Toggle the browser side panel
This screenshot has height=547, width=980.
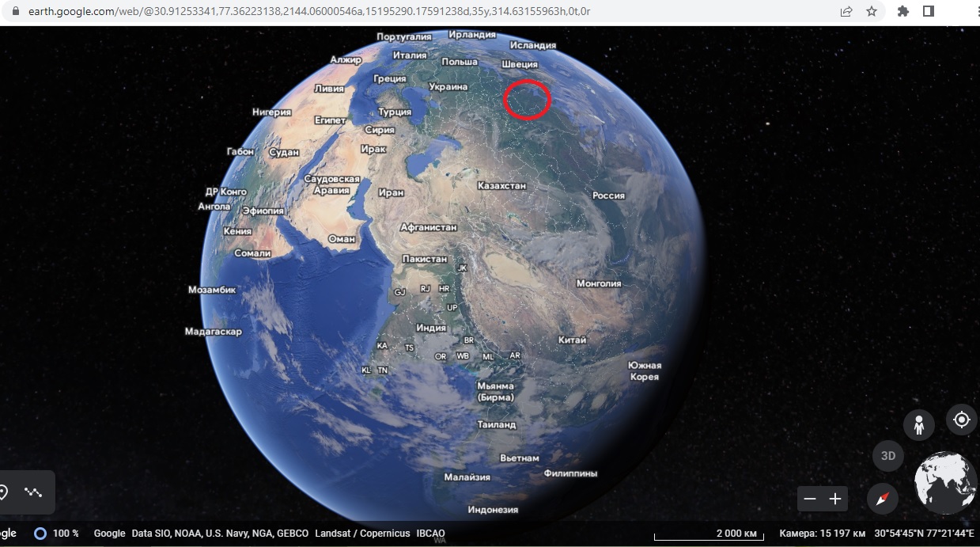pos(929,11)
